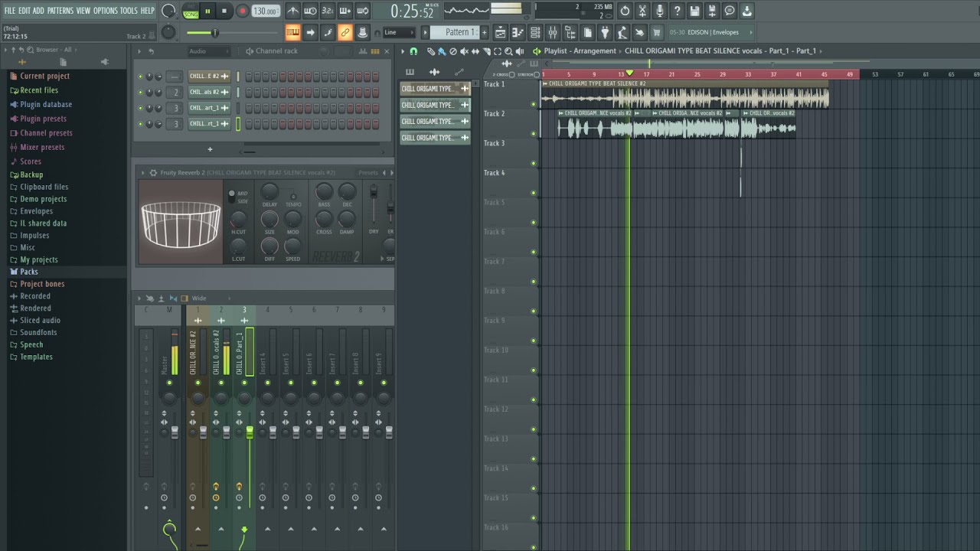Expand the My projects folder
Image resolution: width=980 pixels, height=551 pixels.
[x=39, y=259]
